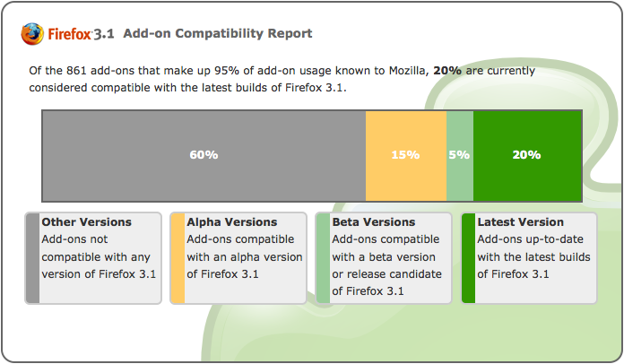Click the yellow Alpha Versions color swatch

[x=178, y=258]
